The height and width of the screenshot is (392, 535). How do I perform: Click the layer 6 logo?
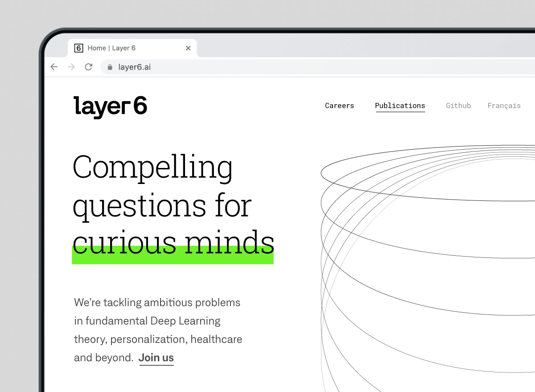tap(110, 107)
